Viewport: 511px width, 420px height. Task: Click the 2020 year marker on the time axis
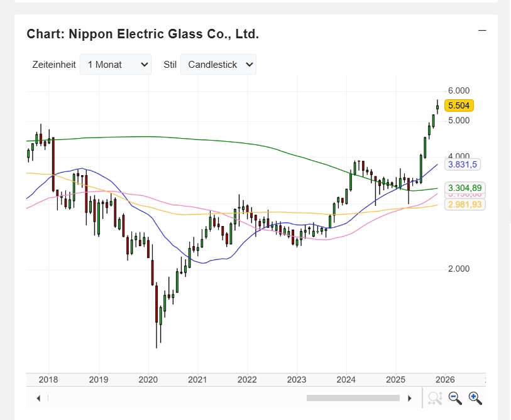click(148, 379)
